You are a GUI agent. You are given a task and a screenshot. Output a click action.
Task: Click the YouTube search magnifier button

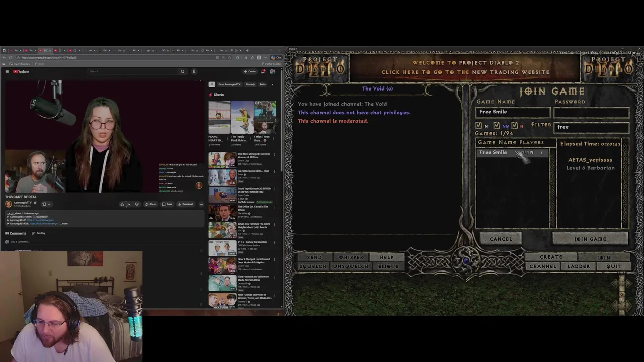[x=183, y=71]
